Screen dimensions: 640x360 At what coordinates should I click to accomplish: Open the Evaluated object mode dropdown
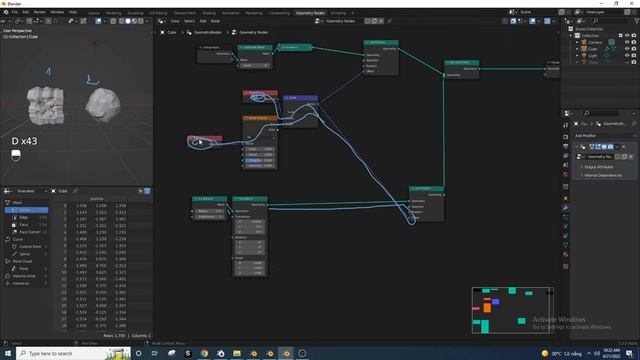pos(31,191)
